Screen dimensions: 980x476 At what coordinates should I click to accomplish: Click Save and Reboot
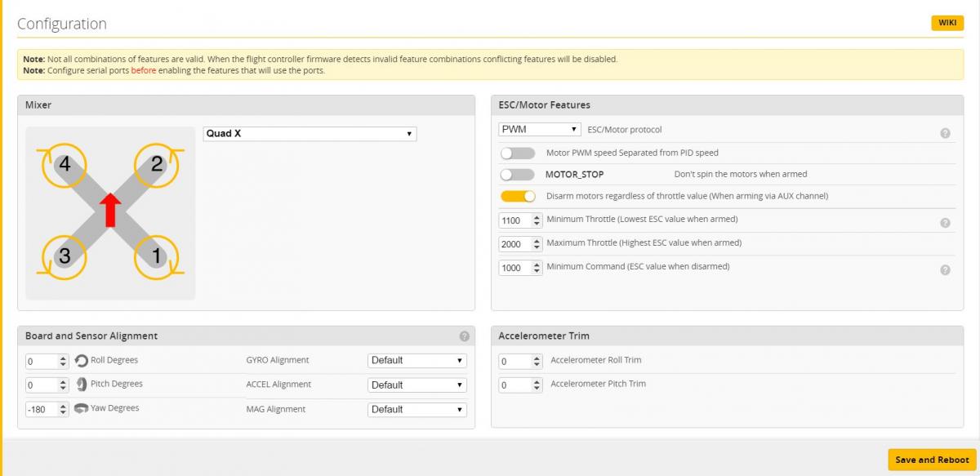932,460
